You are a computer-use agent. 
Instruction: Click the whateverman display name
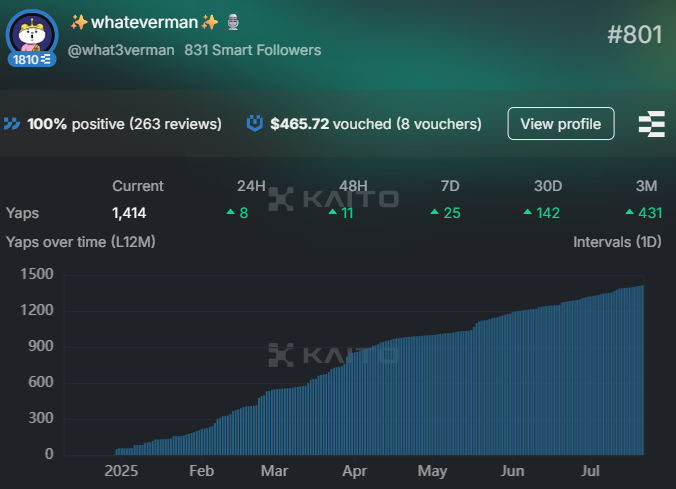click(x=144, y=22)
